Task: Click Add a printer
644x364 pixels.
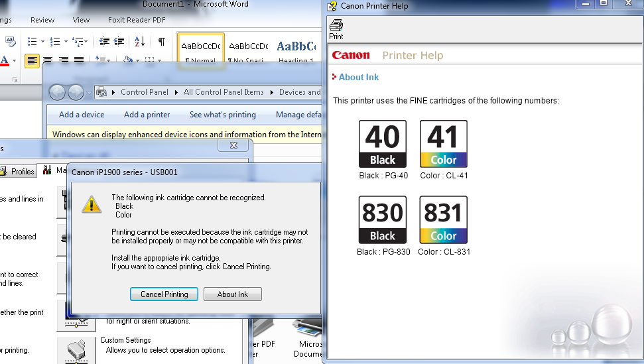Action: [x=147, y=115]
